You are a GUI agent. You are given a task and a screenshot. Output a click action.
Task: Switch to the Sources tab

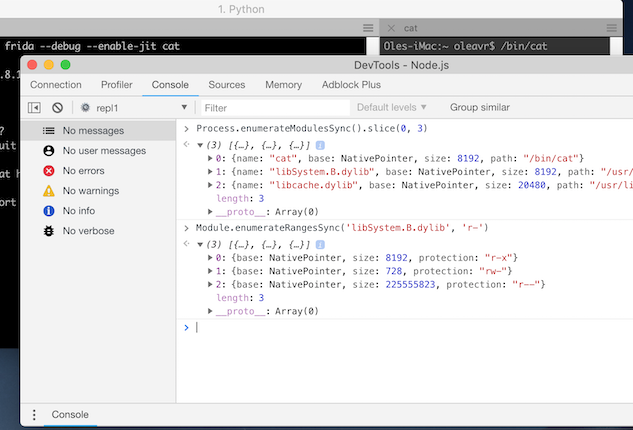click(226, 85)
